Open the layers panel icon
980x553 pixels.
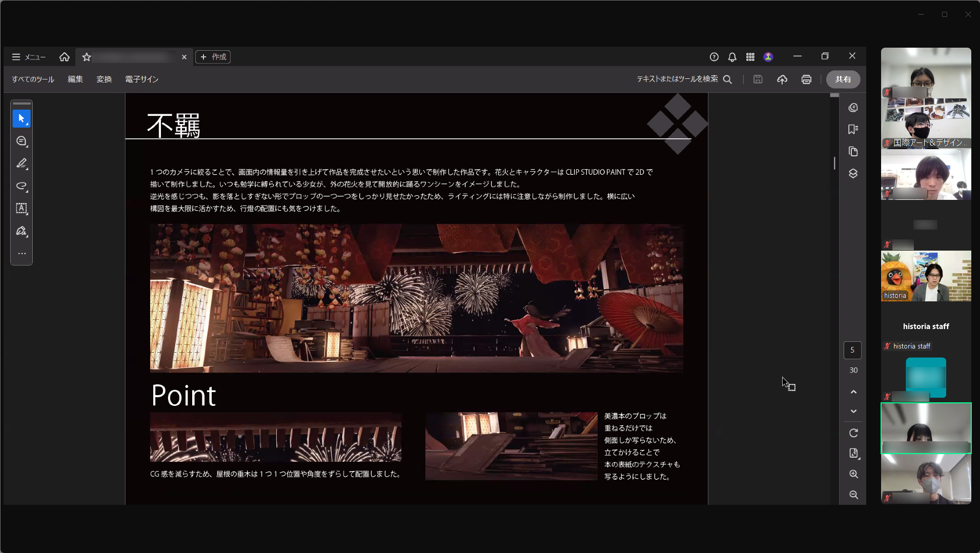point(853,174)
